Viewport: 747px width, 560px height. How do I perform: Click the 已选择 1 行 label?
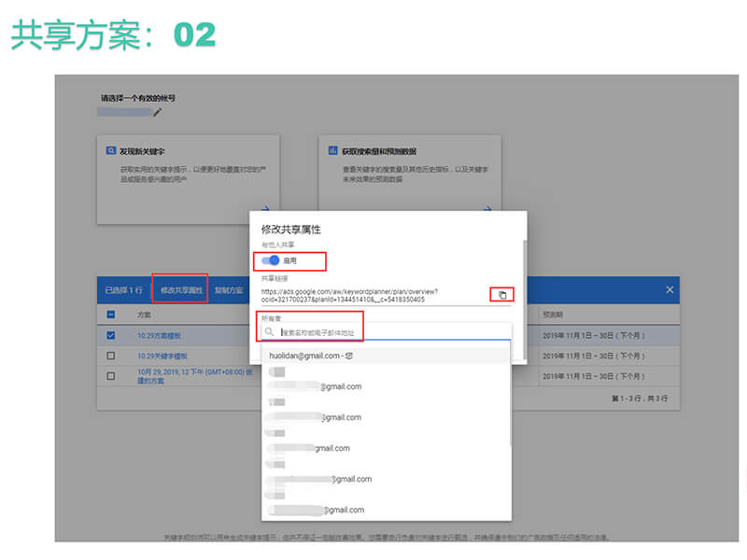(x=123, y=290)
